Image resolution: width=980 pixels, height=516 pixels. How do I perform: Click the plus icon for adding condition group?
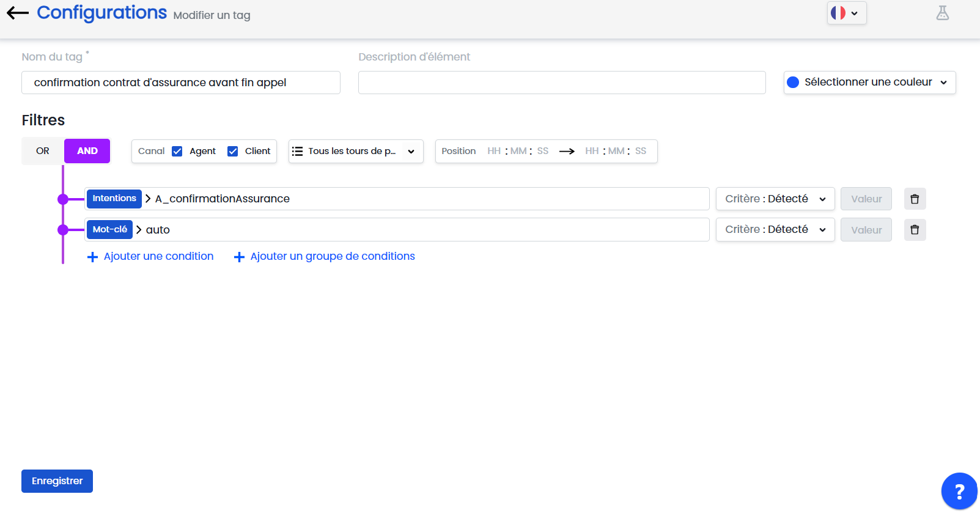click(239, 257)
